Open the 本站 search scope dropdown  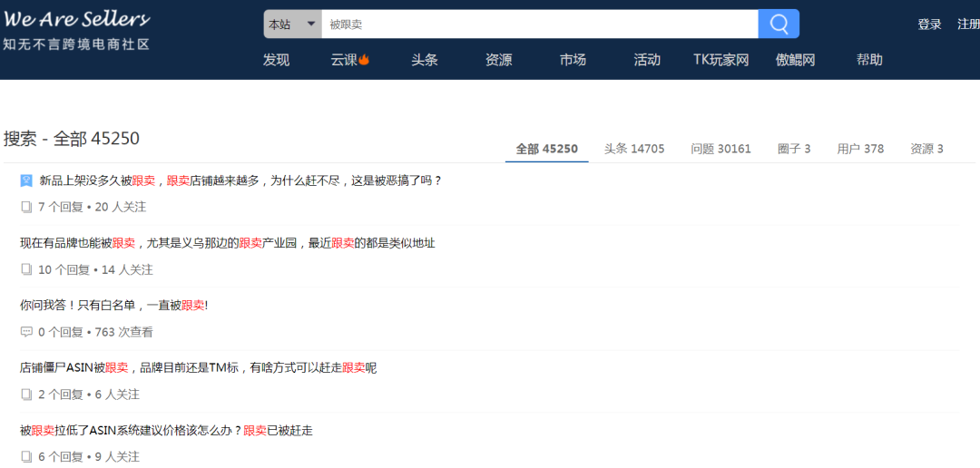click(x=292, y=24)
